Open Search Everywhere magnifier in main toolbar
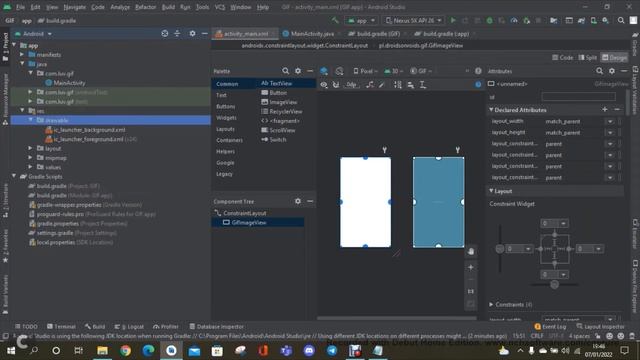 tap(620, 20)
